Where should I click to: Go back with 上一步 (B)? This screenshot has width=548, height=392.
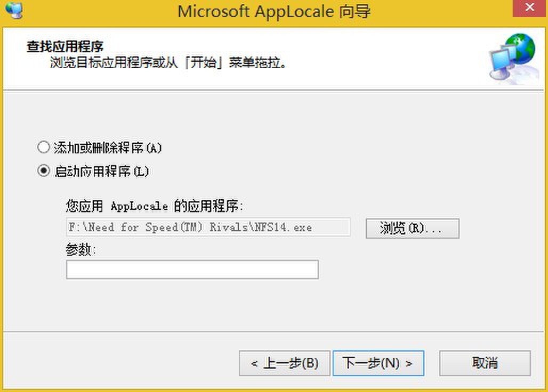click(x=285, y=363)
